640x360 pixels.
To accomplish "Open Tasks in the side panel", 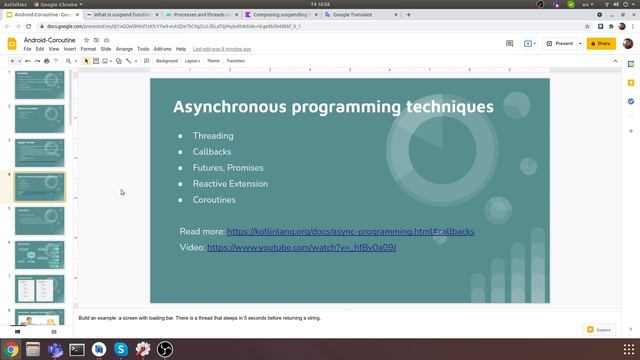I will coord(631,101).
